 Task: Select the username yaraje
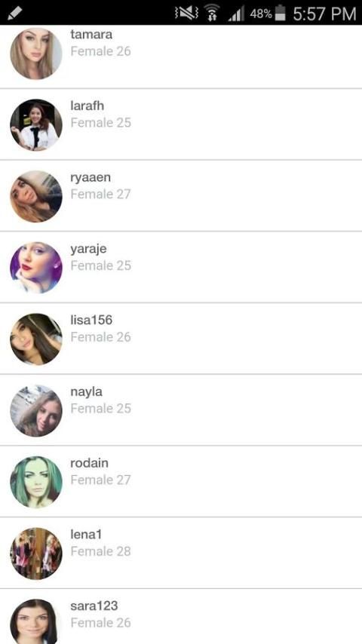coord(88,250)
